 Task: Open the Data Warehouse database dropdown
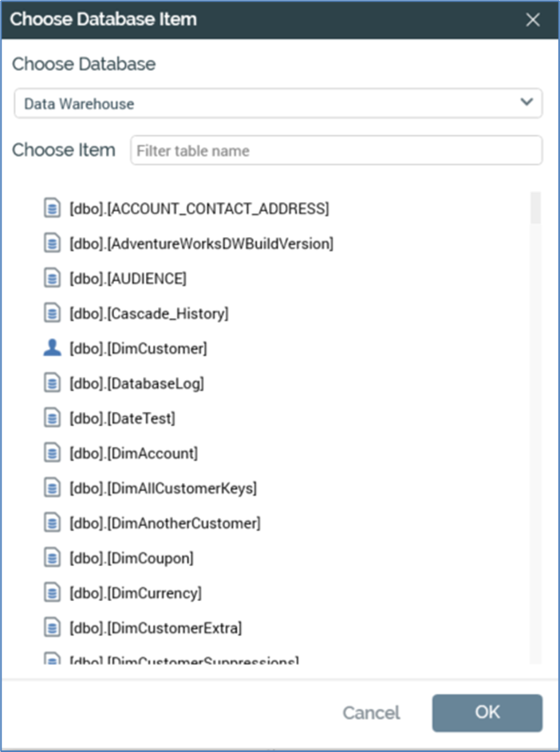pos(278,104)
